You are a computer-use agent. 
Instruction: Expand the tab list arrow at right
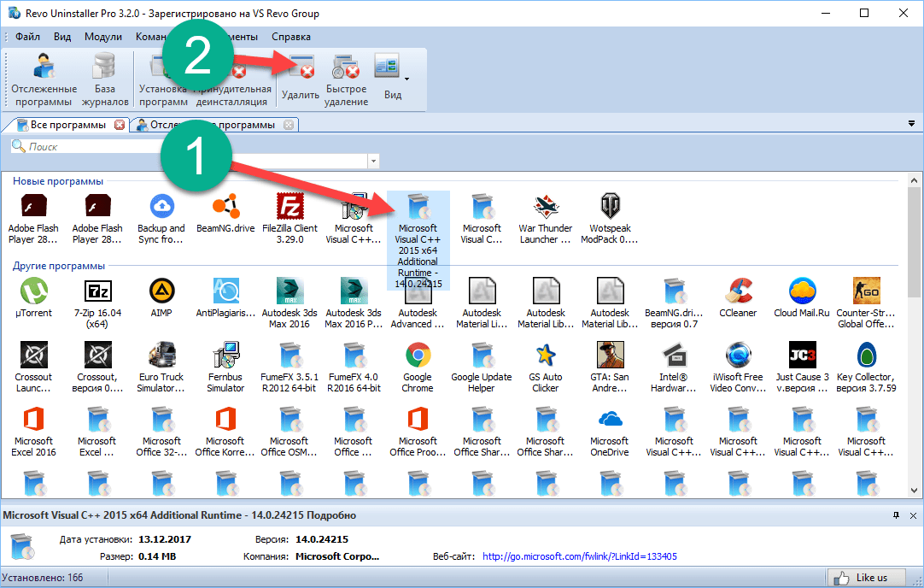(911, 125)
